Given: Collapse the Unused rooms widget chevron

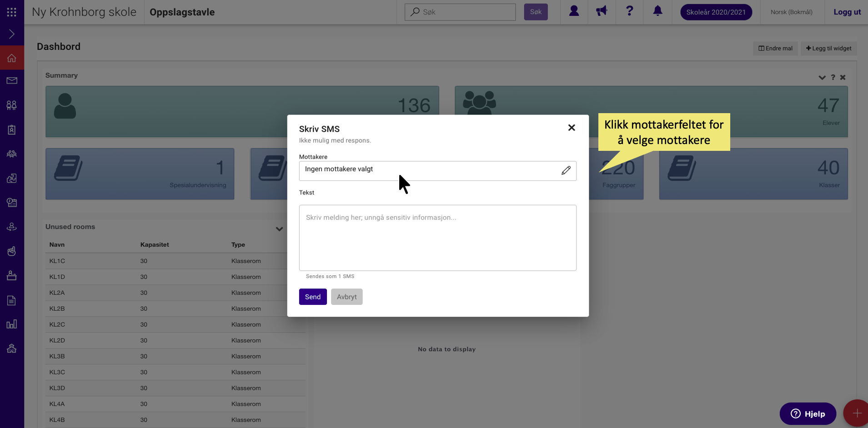Looking at the screenshot, I should (279, 229).
